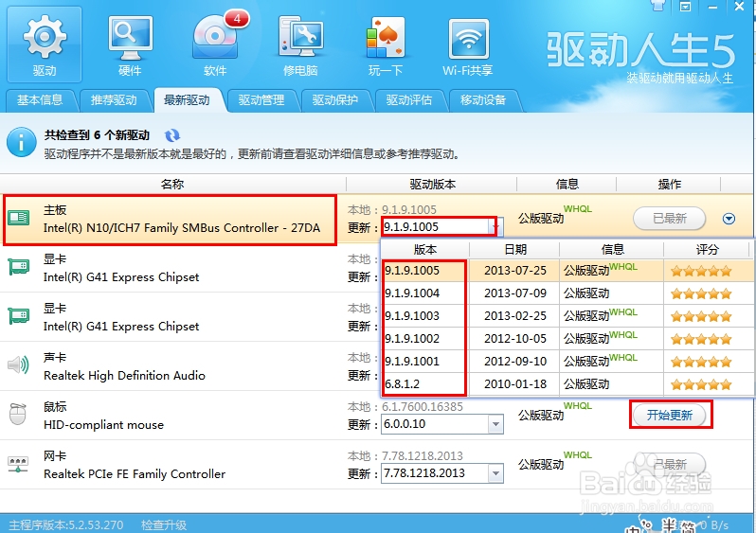Click the refresh arrows icon next to 共检查到 6 个新驱动
Image resolution: width=756 pixels, height=533 pixels.
click(172, 135)
